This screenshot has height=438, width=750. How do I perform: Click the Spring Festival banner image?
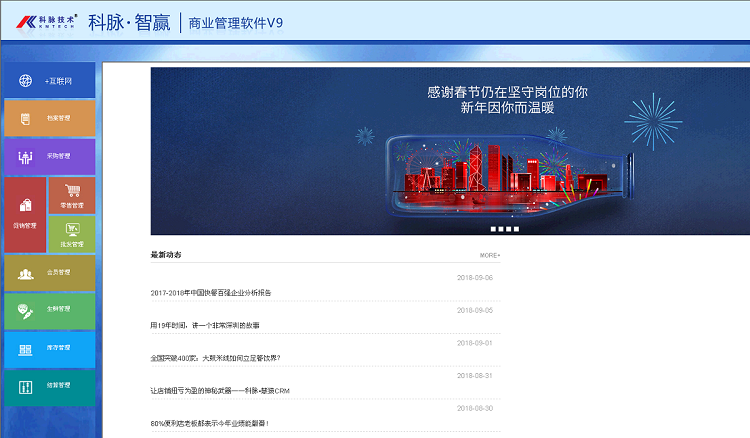pos(450,151)
